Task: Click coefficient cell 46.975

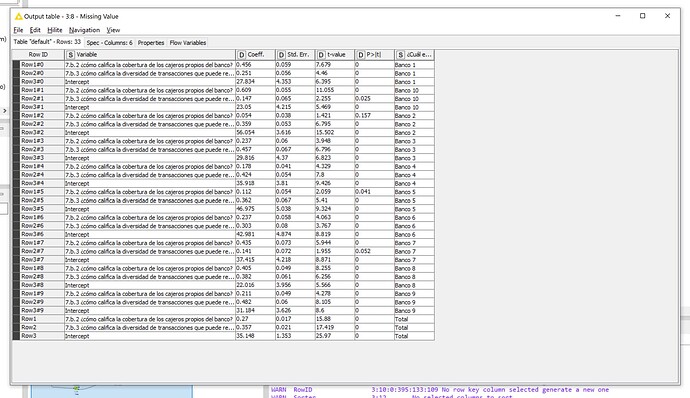Action: pos(256,209)
